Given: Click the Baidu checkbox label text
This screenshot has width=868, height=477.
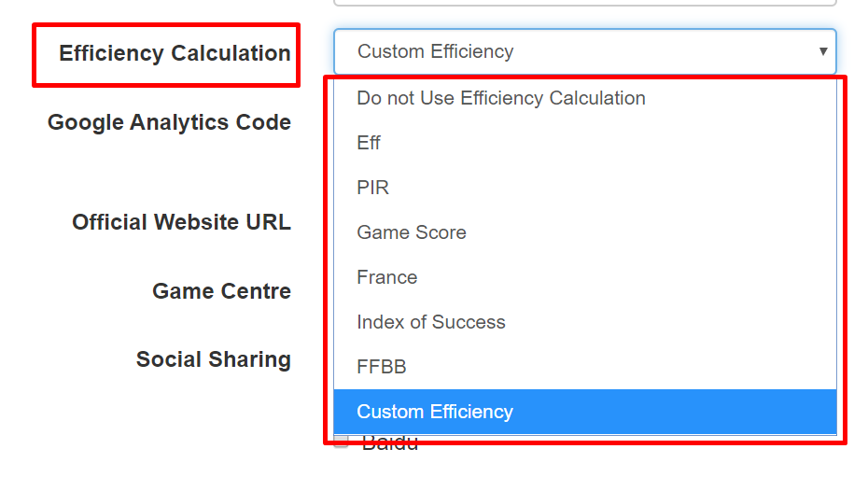Looking at the screenshot, I should coord(390,443).
